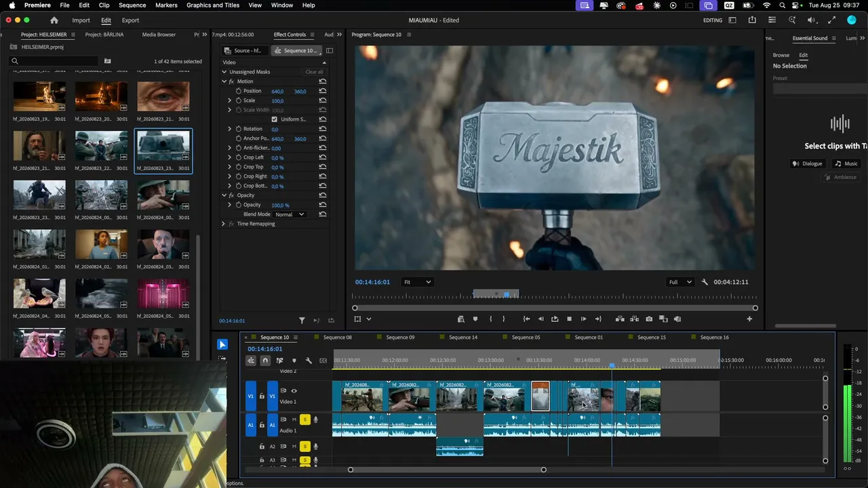The width and height of the screenshot is (868, 488).
Task: Jump to In point in Program monitor
Action: [526, 319]
